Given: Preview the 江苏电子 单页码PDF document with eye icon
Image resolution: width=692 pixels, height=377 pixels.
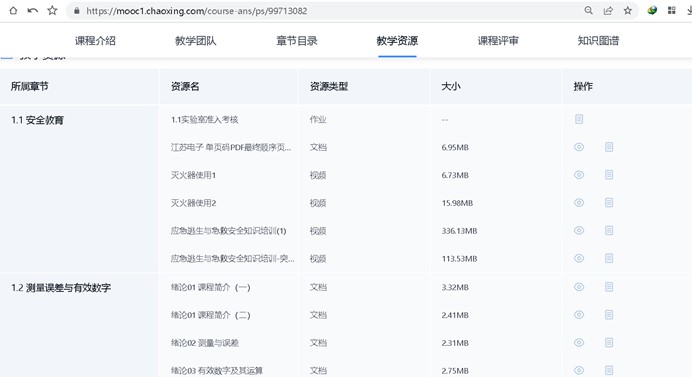Looking at the screenshot, I should tap(579, 147).
